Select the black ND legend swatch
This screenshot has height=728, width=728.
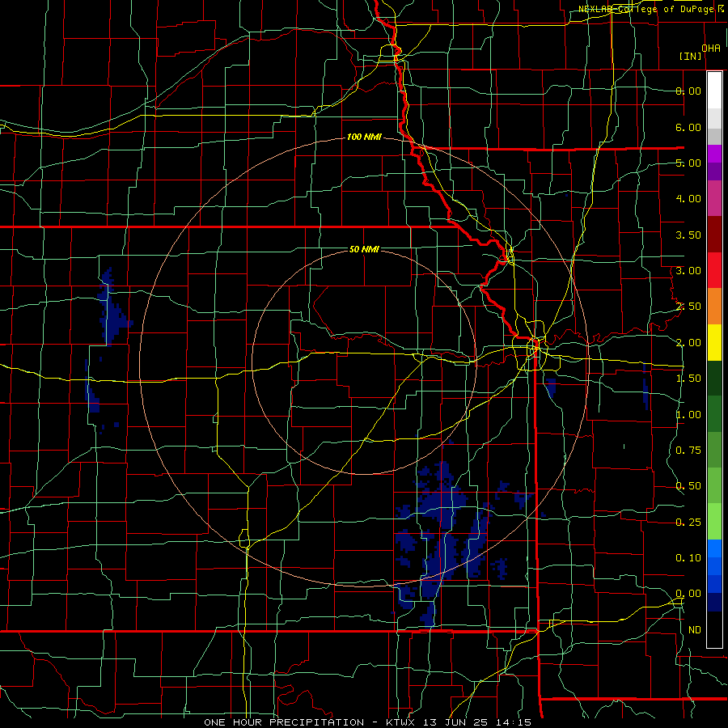click(x=714, y=629)
